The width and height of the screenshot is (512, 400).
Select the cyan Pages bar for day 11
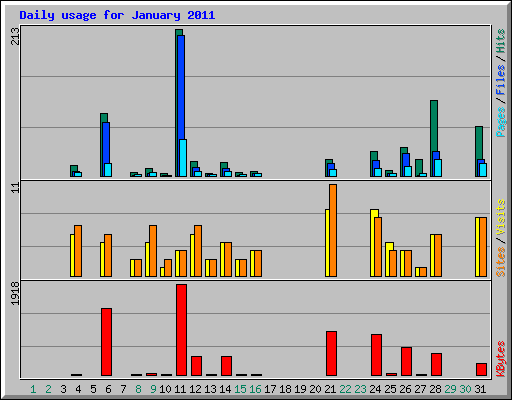coord(183,158)
